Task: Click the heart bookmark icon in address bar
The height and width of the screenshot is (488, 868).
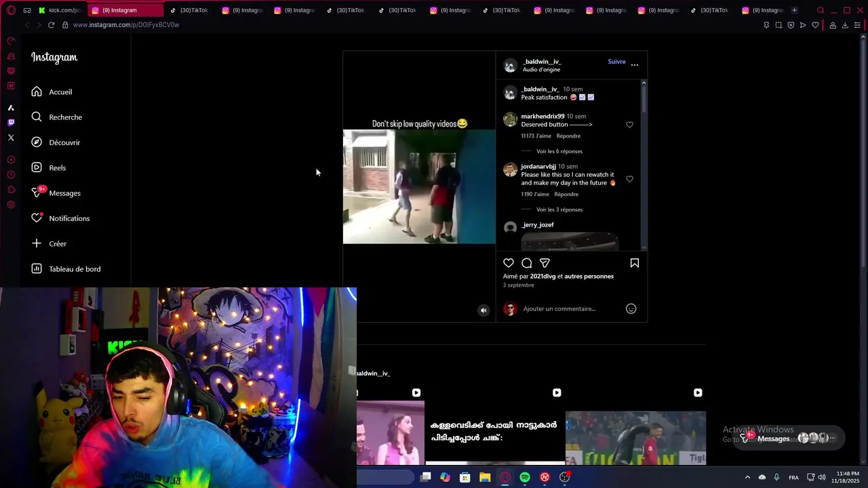Action: [815, 25]
